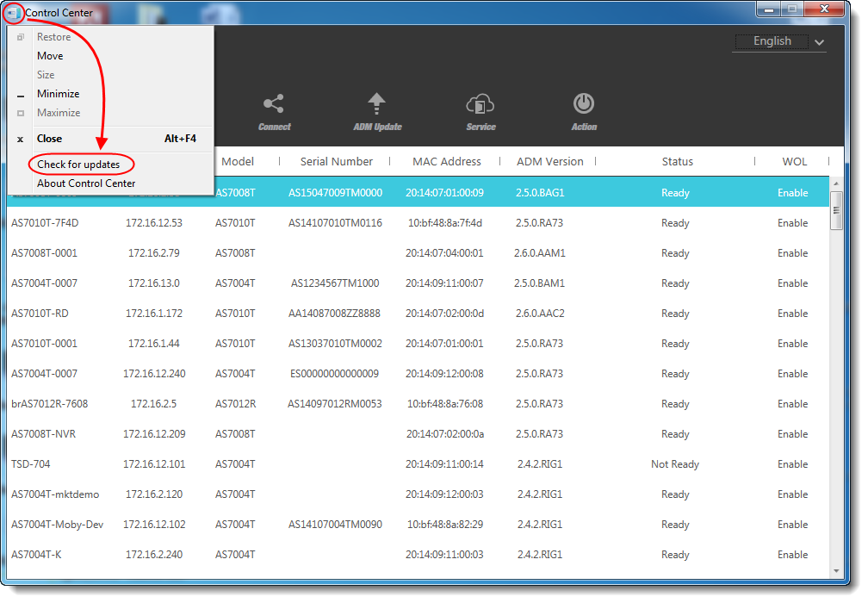The image size is (868, 603).
Task: Sort the list by Status
Action: [x=677, y=161]
